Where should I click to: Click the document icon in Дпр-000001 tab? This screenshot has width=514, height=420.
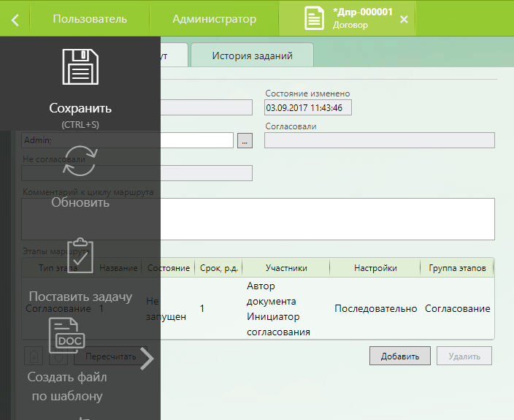pos(314,18)
